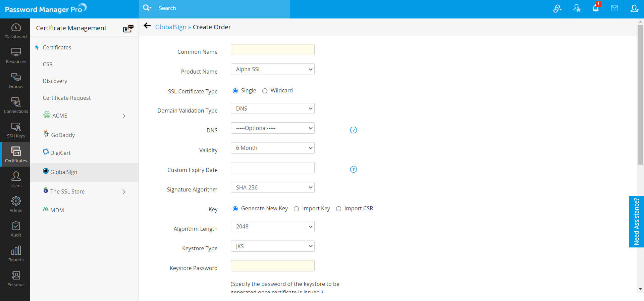This screenshot has width=644, height=301.
Task: Open the Signature Algorithm dropdown
Action: (x=272, y=187)
